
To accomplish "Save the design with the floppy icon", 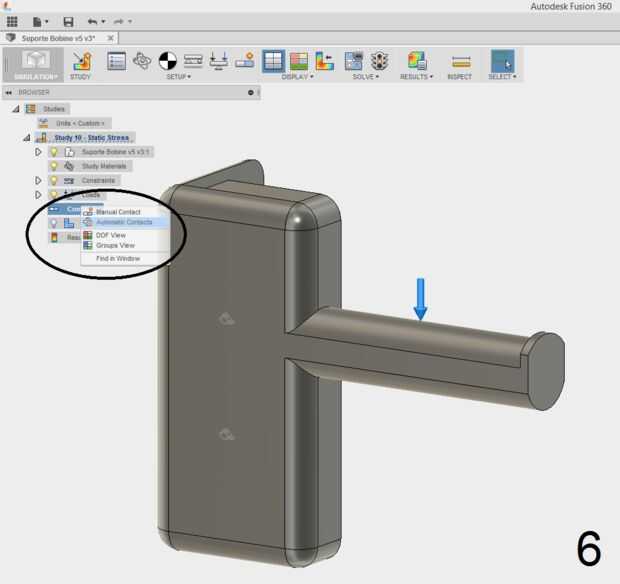I will click(68, 22).
